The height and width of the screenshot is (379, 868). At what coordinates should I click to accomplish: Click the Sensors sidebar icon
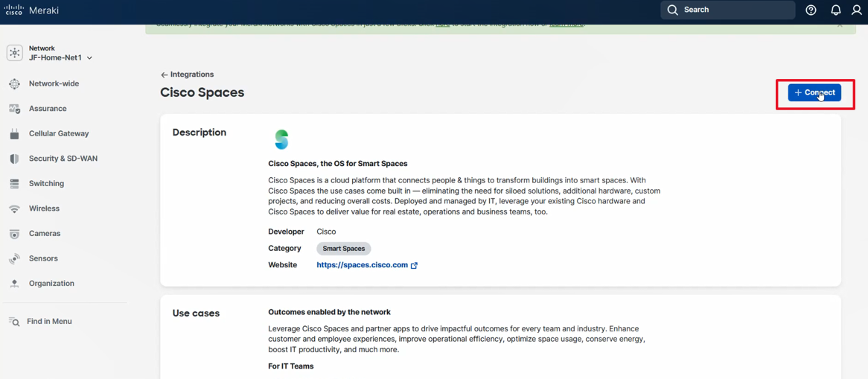14,258
